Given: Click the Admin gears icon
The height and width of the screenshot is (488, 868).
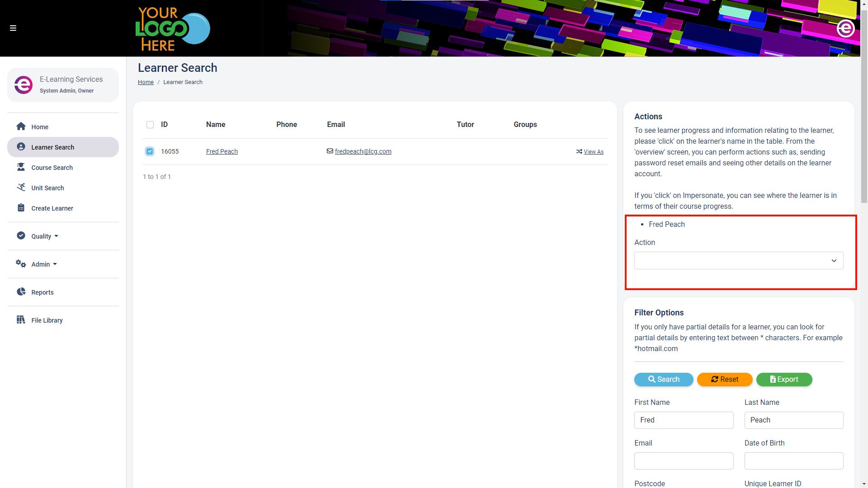Looking at the screenshot, I should pyautogui.click(x=21, y=263).
